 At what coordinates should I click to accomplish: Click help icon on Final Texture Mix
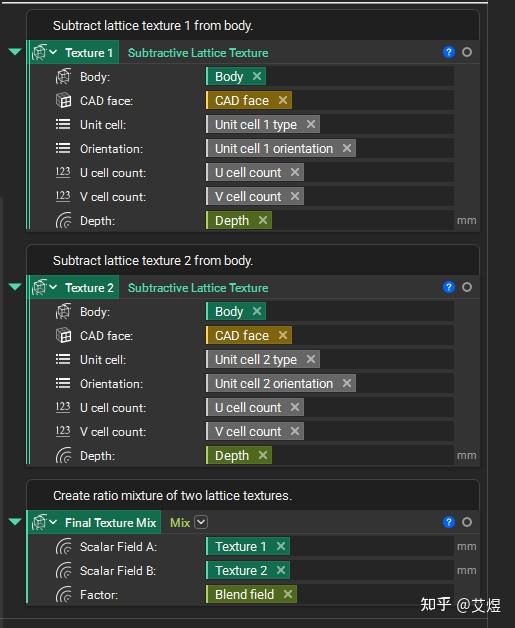[449, 522]
